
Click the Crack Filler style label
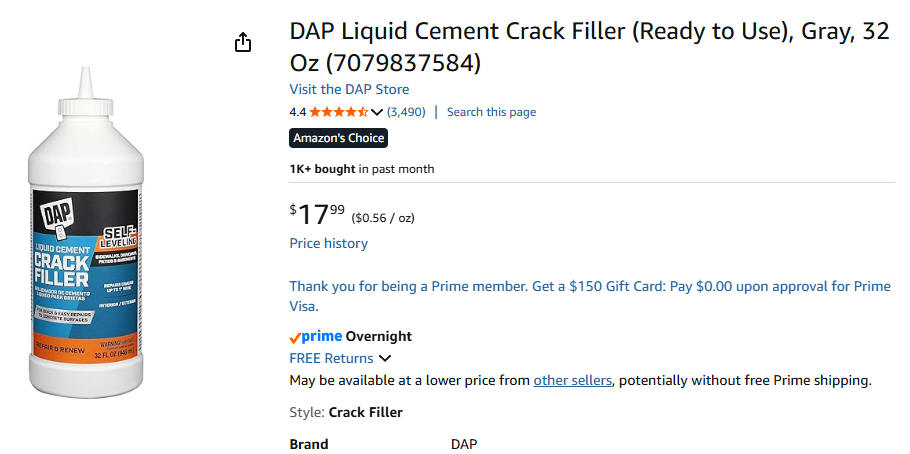click(x=365, y=412)
